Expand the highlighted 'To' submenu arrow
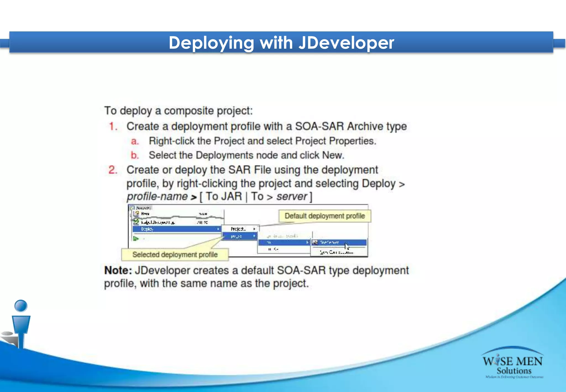 (307, 242)
